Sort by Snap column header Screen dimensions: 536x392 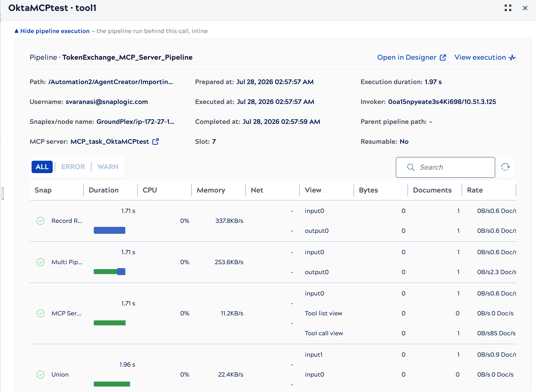(43, 190)
